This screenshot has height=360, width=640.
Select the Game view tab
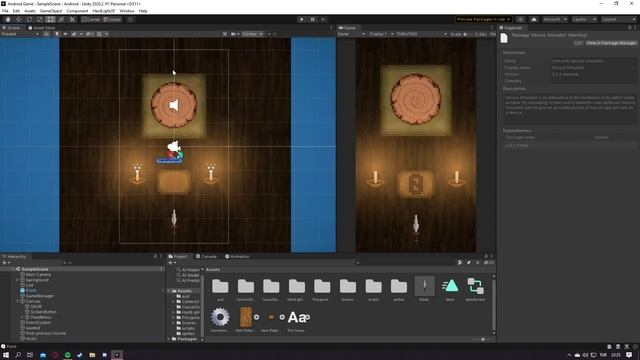(348, 28)
